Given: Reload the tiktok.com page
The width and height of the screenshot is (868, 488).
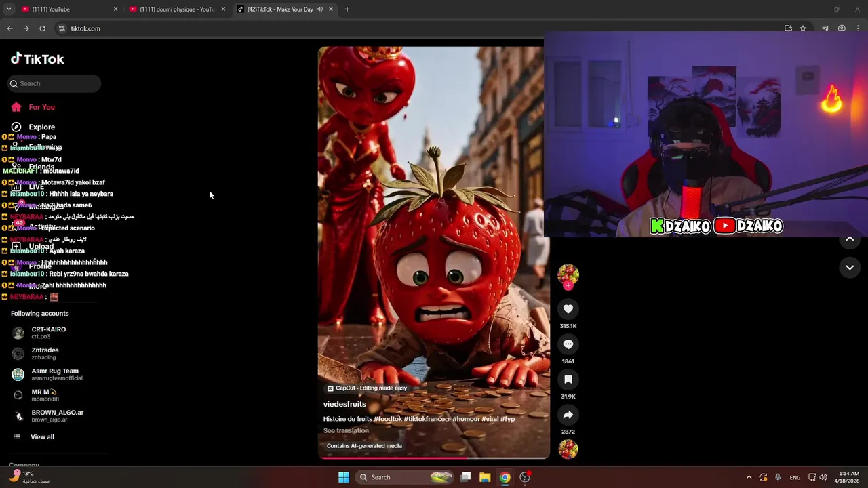Looking at the screenshot, I should pyautogui.click(x=42, y=28).
